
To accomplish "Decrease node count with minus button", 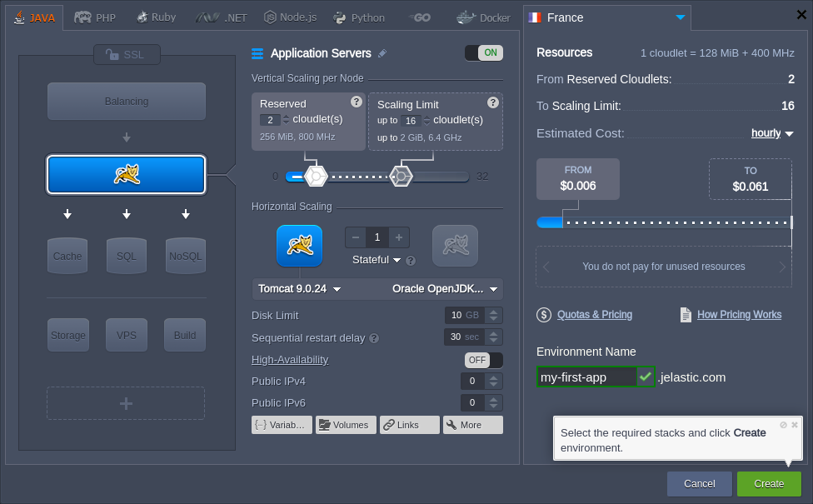I will (x=356, y=237).
